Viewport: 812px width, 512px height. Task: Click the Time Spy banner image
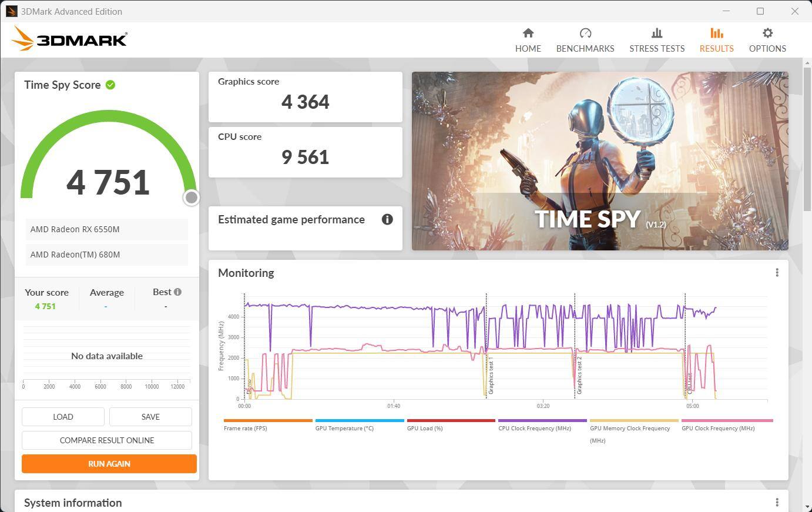coord(599,160)
